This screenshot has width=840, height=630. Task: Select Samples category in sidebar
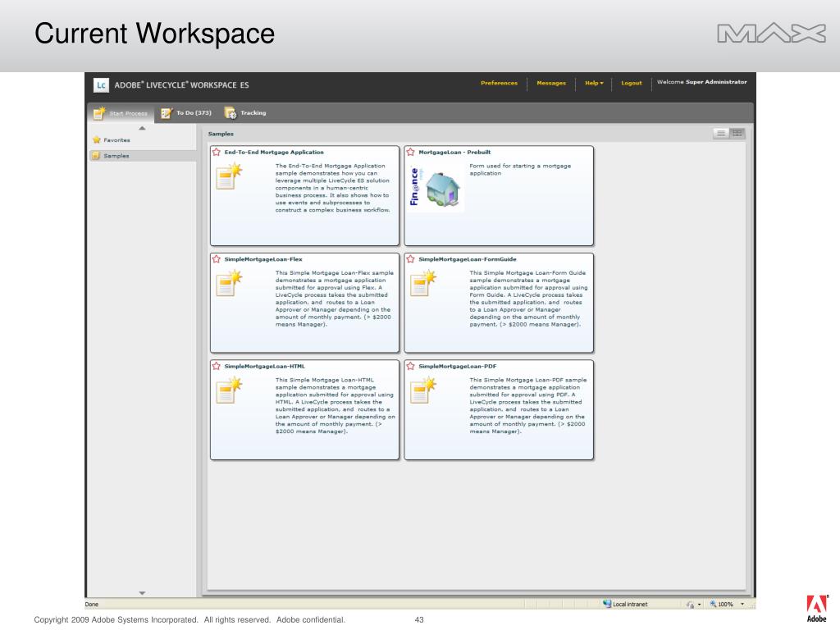(142, 156)
